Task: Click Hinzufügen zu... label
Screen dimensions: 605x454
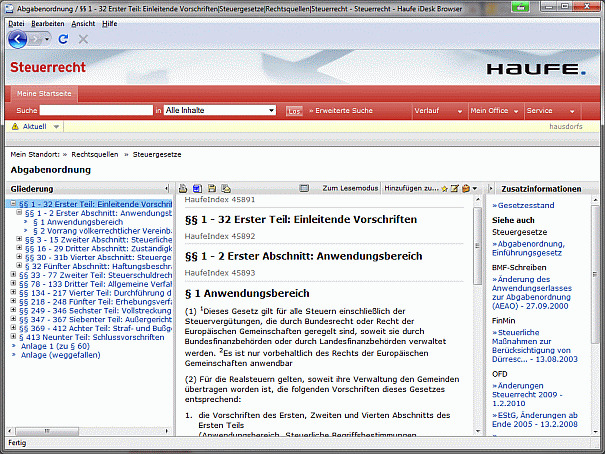Action: (x=411, y=188)
